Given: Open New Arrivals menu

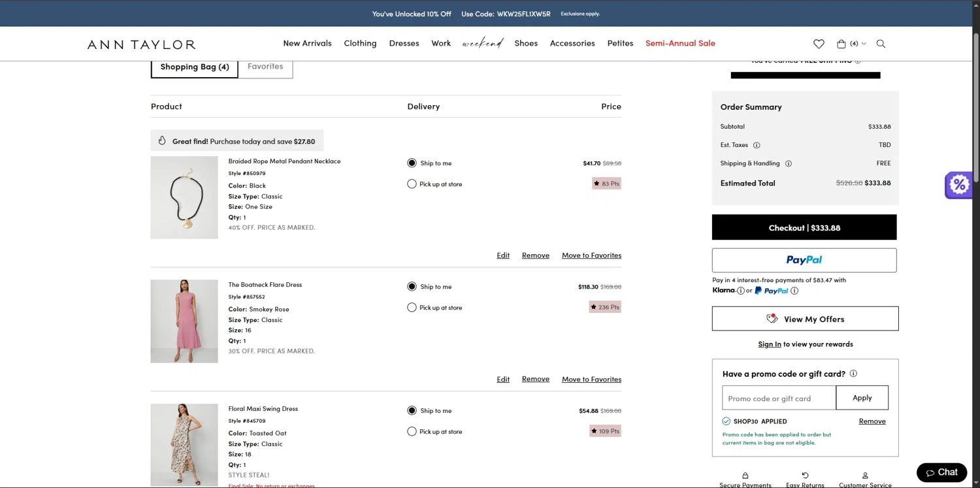Looking at the screenshot, I should 307,43.
